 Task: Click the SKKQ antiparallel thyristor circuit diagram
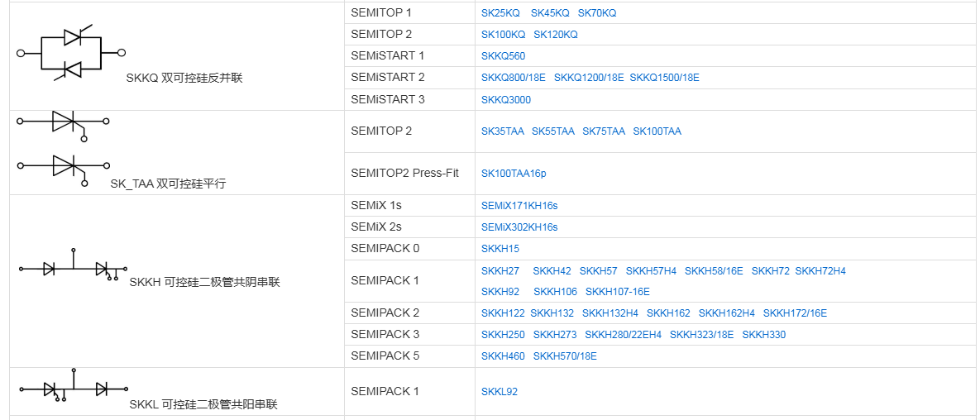click(71, 53)
